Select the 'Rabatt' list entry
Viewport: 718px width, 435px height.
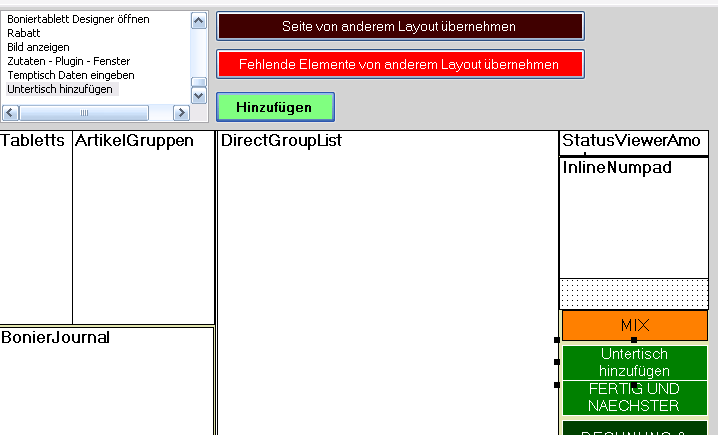point(22,33)
